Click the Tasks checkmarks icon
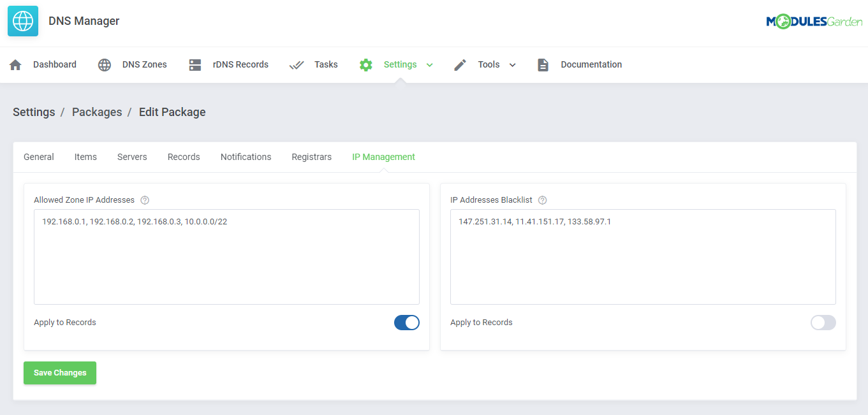Screen dimensions: 868x415 click(x=296, y=64)
